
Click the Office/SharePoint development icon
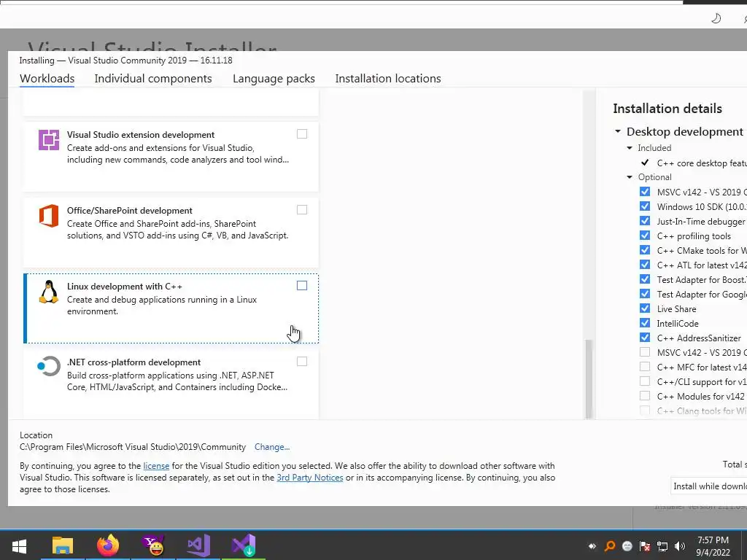coord(49,216)
